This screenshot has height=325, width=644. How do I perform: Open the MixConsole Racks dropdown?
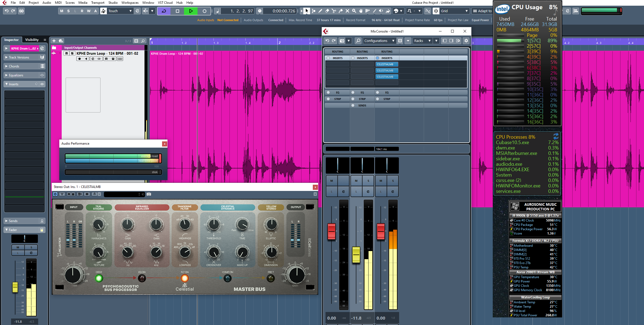click(x=422, y=41)
